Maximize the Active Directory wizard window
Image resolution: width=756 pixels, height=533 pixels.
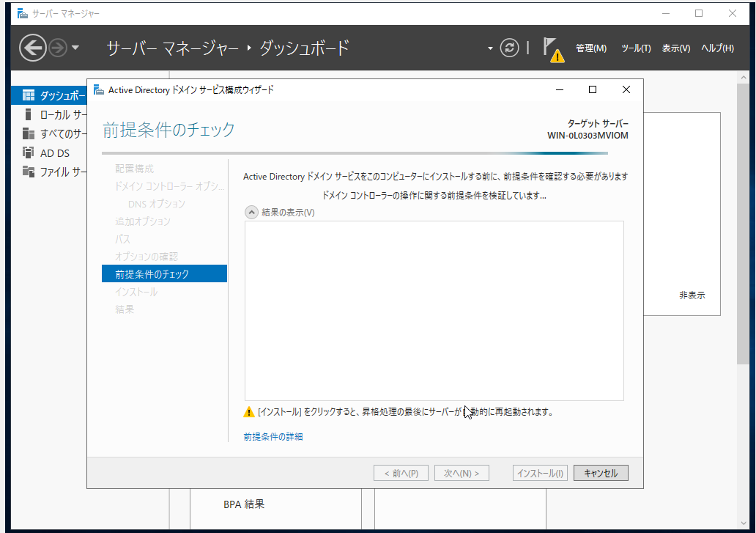(x=593, y=89)
